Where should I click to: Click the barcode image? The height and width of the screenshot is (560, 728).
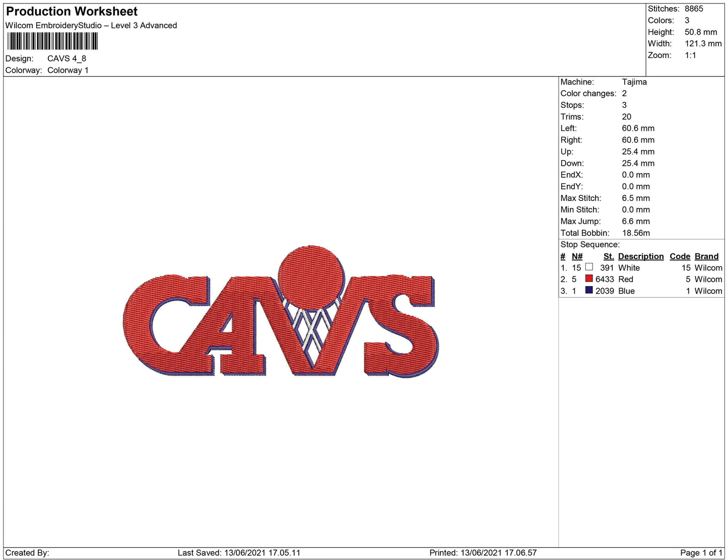[52, 41]
